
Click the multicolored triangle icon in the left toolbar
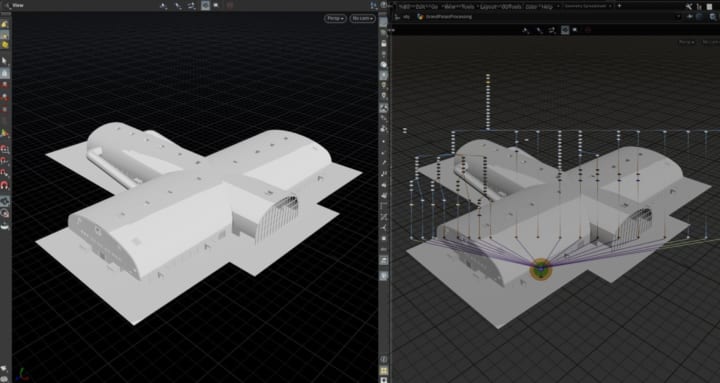[x=5, y=133]
